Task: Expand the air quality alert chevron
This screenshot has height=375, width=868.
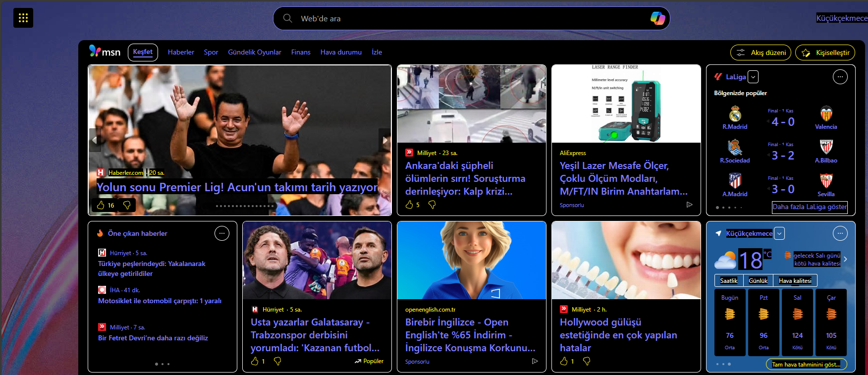Action: coord(845,259)
